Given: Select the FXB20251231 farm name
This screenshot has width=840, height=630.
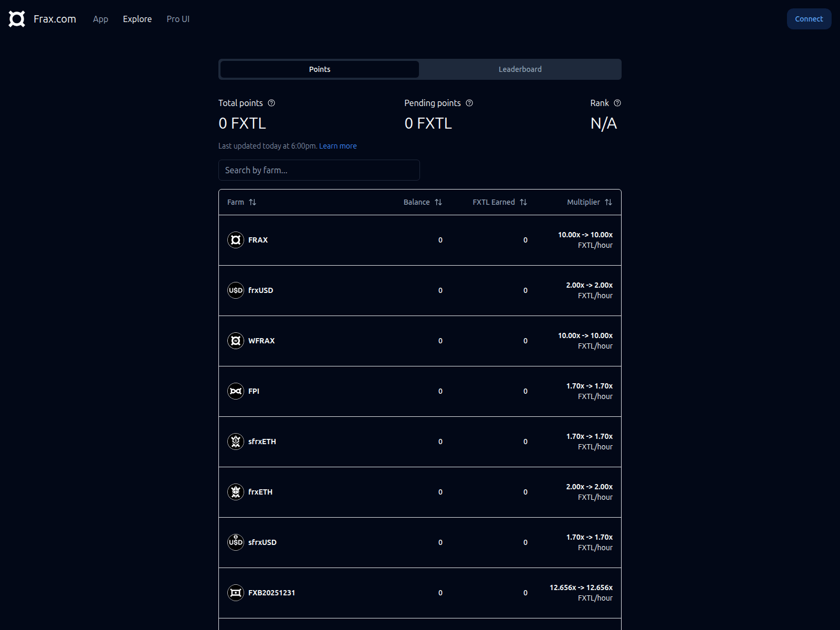Looking at the screenshot, I should pos(271,593).
